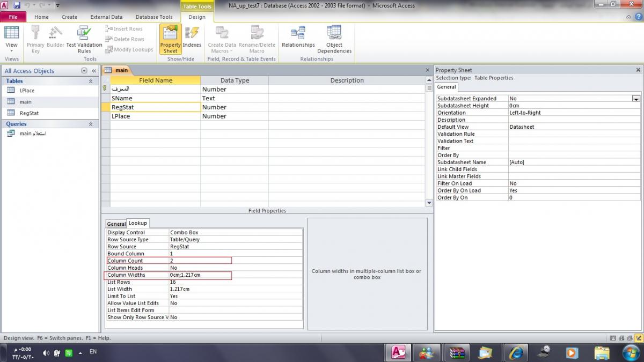Open the View button in ribbon

tap(11, 39)
